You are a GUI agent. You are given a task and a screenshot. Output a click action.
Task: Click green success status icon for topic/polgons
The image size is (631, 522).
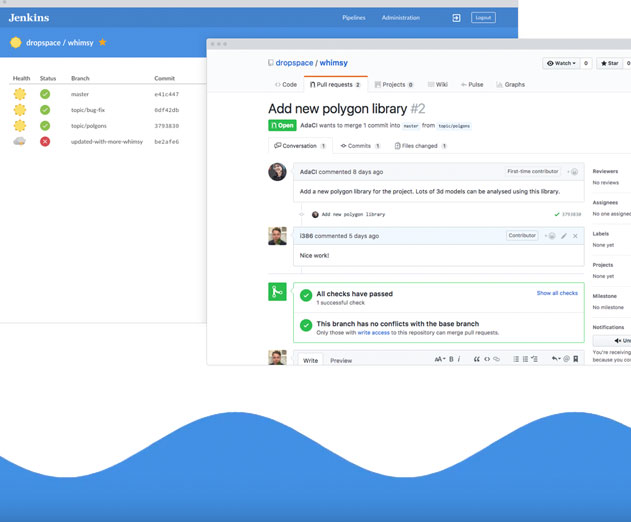45,126
